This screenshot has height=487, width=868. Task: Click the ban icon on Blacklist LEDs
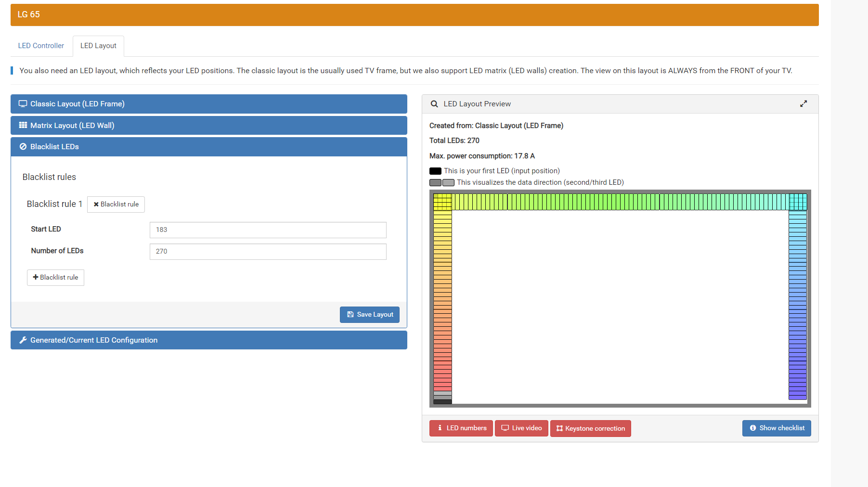pyautogui.click(x=23, y=147)
